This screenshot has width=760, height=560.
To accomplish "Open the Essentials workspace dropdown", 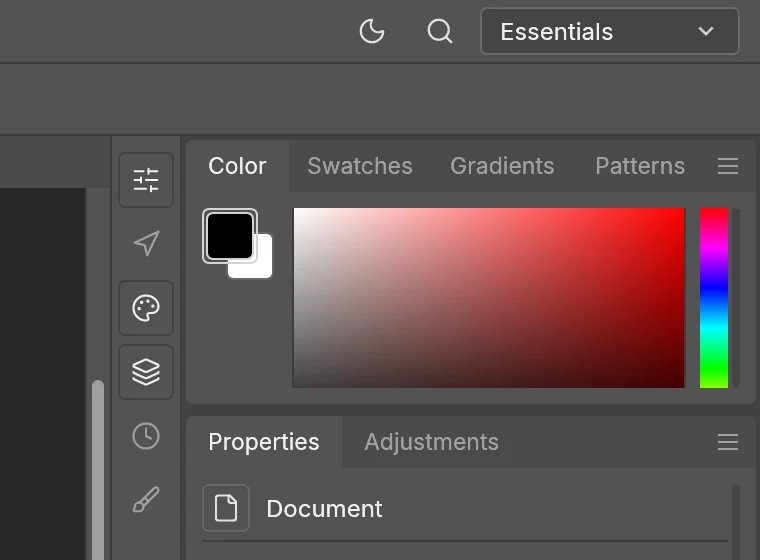I will pos(609,32).
